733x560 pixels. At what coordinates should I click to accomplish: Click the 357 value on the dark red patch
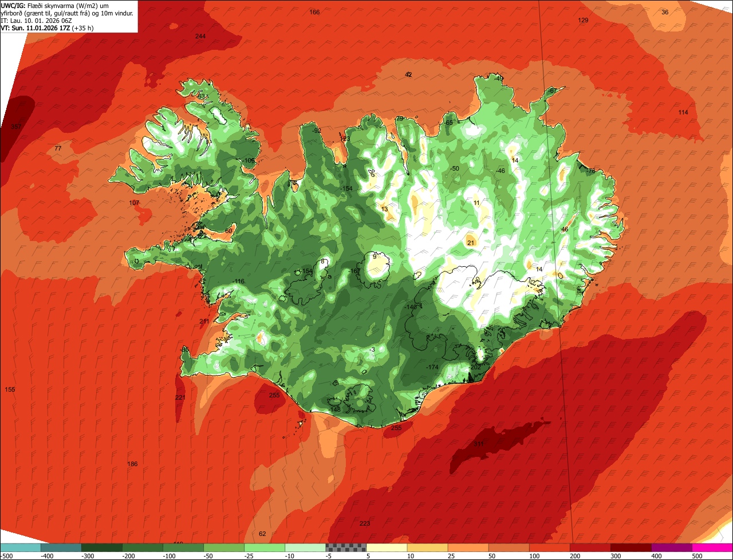tap(16, 127)
